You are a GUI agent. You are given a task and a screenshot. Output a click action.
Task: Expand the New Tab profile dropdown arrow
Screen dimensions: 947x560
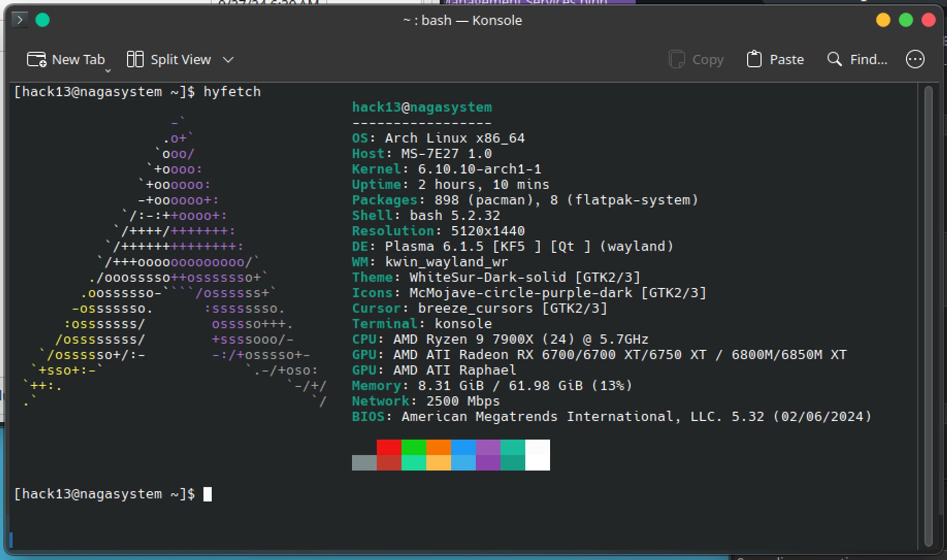point(108,71)
